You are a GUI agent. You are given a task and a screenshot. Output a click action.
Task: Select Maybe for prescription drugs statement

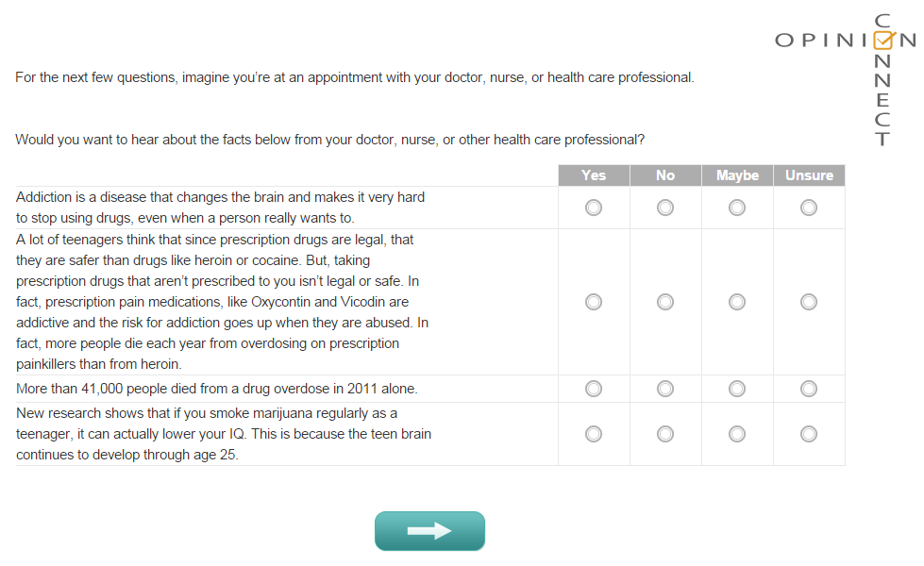(x=737, y=302)
